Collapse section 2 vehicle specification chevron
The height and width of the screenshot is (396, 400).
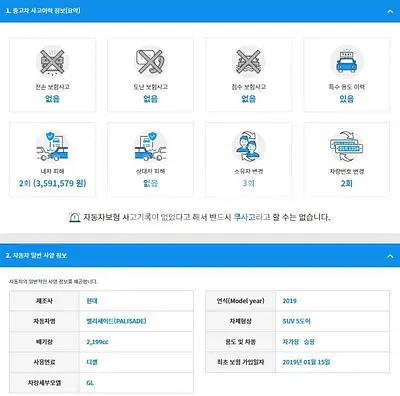click(x=390, y=256)
